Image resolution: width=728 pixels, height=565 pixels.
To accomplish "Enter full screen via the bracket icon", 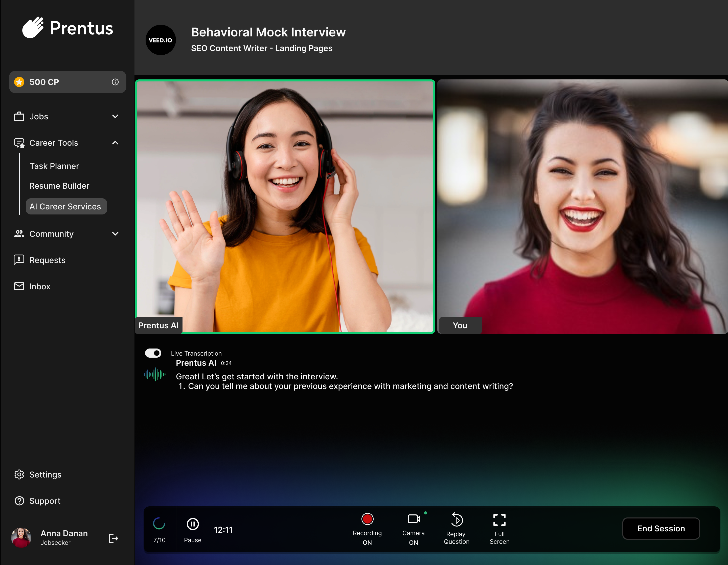I will (499, 520).
